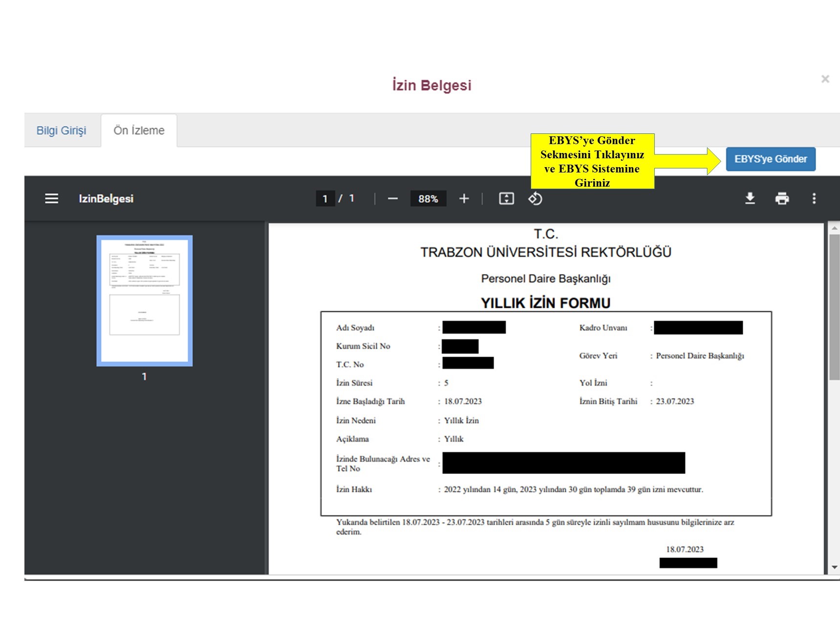Click the Personel Daire Başkanlığı subtitle
This screenshot has height=621, width=840.
click(x=546, y=278)
